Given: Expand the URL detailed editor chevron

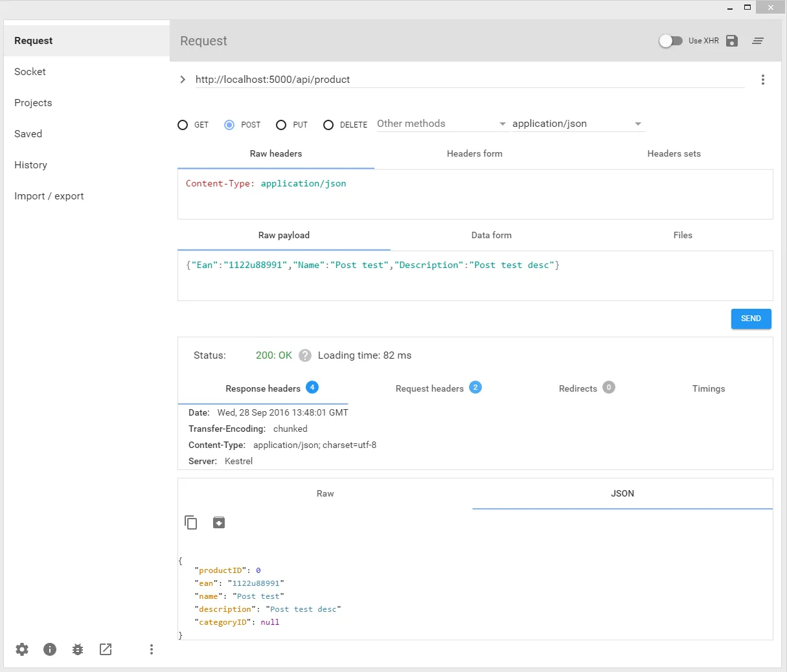Looking at the screenshot, I should click(183, 80).
